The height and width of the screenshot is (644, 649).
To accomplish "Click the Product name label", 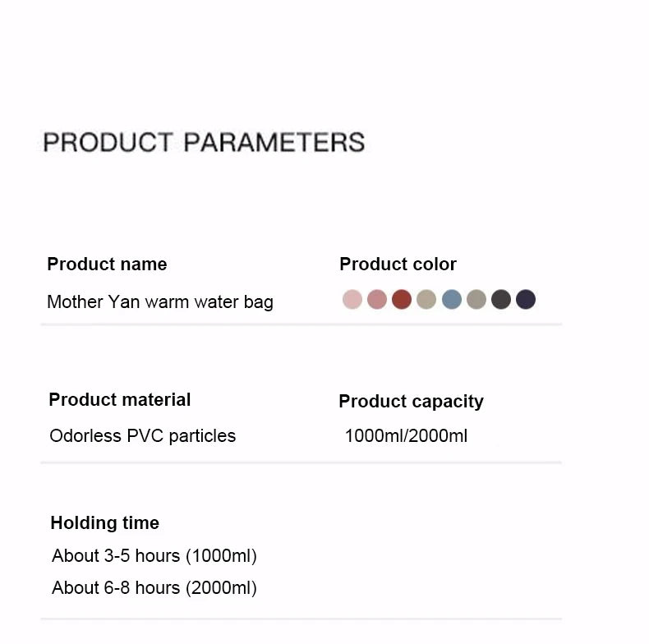I will click(x=107, y=264).
